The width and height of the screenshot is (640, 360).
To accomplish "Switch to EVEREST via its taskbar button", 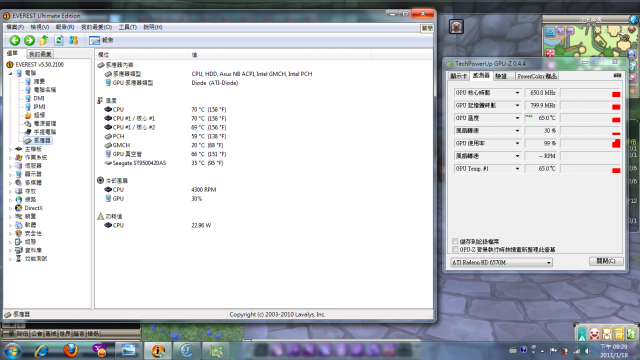I will coord(158,351).
